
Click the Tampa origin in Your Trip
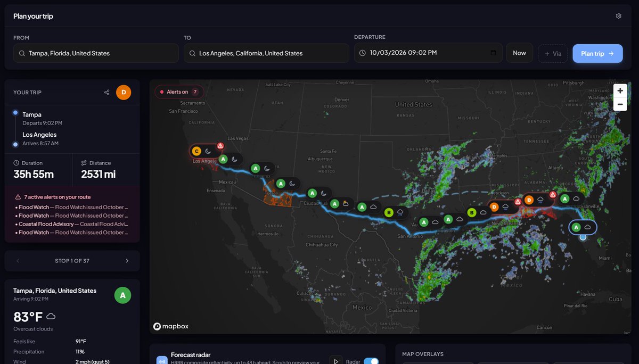pyautogui.click(x=32, y=114)
